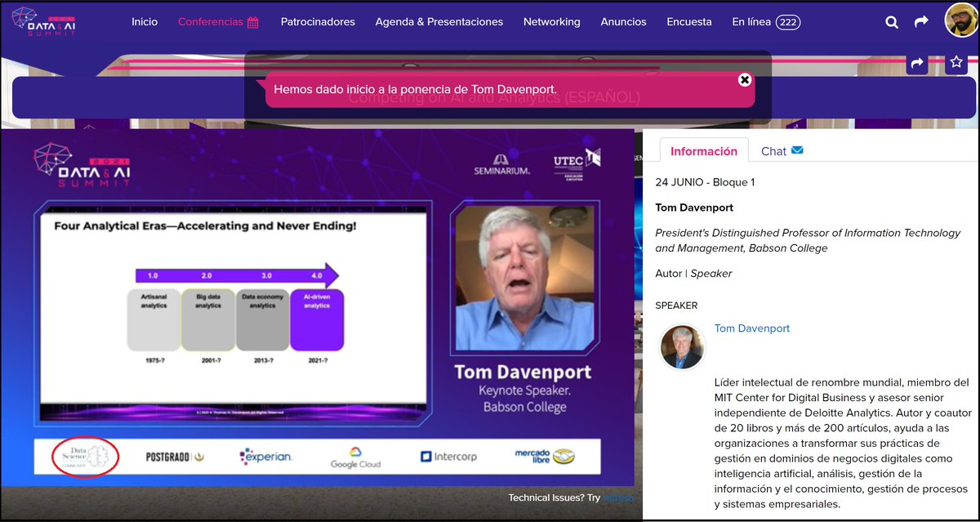Click the bold Tom Davenport name heading
Viewport: 980px width, 522px height.
[x=694, y=207]
